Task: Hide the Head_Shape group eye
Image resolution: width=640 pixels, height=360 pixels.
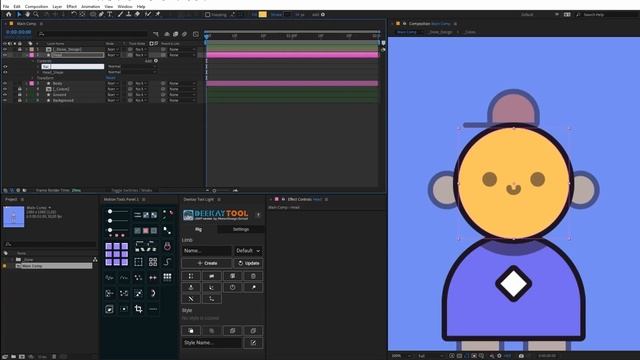Action: click(5, 72)
